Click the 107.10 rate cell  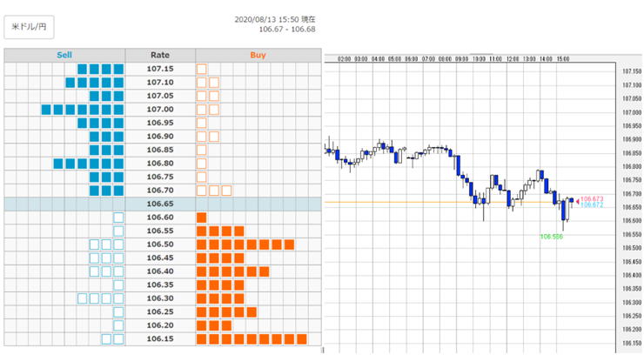[x=160, y=83]
